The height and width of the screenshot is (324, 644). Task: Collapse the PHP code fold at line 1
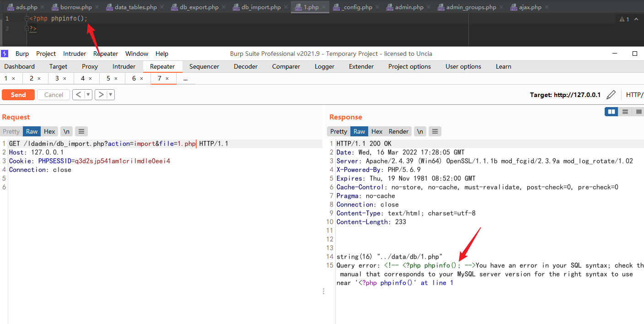27,19
